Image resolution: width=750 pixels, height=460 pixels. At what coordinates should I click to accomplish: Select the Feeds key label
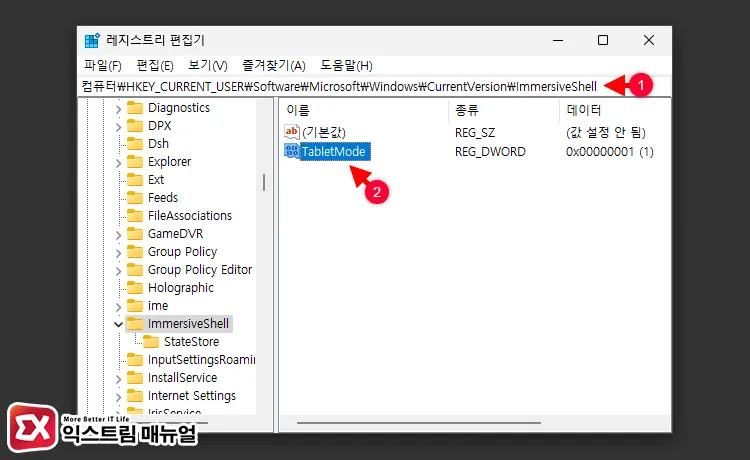click(163, 198)
